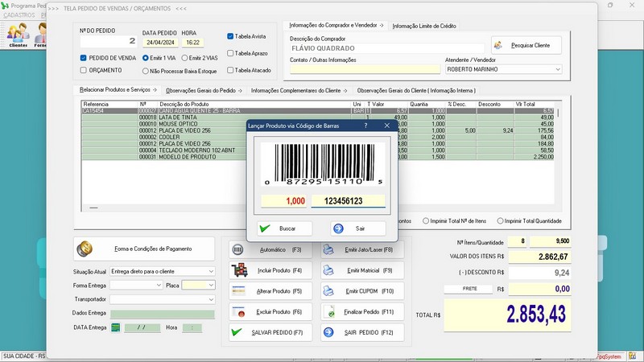Image resolution: width=644 pixels, height=362 pixels.
Task: Select the TECLADO MODERNO 102 ABNT row
Action: [x=318, y=150]
